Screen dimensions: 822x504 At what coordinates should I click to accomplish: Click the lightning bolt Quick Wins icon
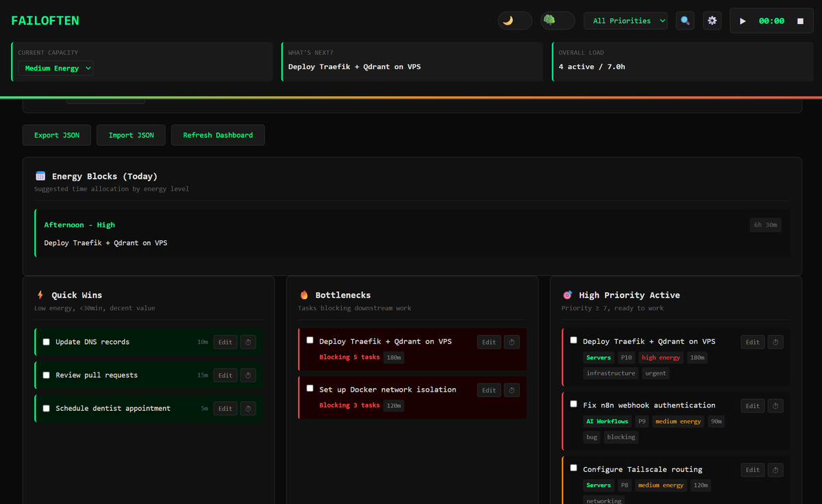click(x=40, y=295)
